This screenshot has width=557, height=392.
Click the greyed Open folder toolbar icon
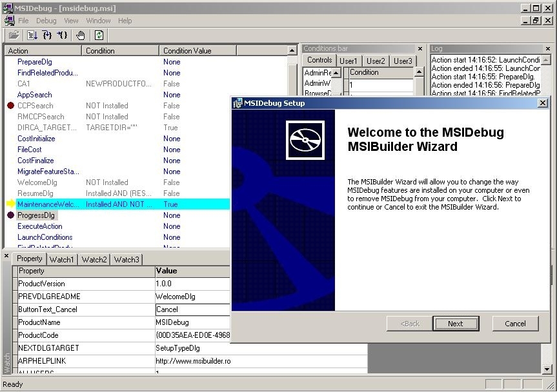(14, 35)
